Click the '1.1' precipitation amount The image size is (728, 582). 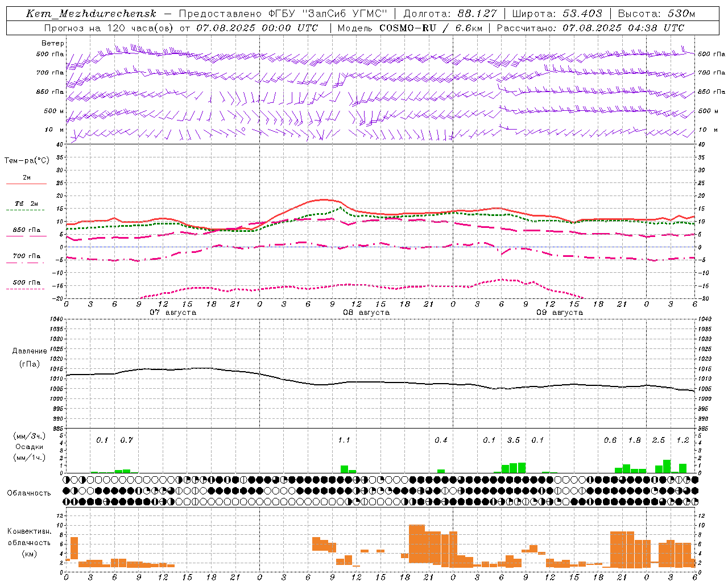coord(344,440)
